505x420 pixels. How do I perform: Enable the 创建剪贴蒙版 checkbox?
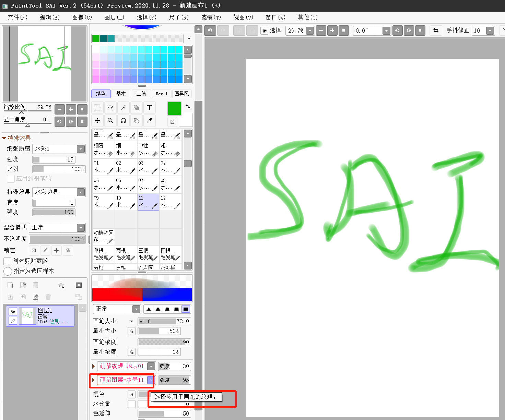coord(8,261)
